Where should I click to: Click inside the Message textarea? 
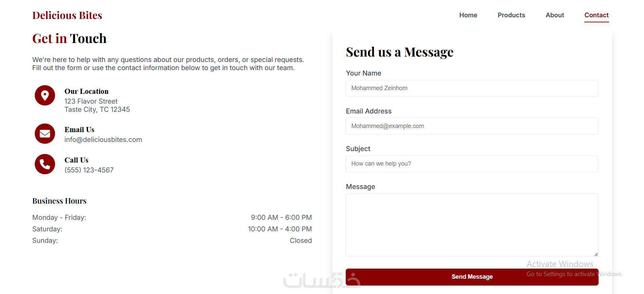tap(472, 225)
